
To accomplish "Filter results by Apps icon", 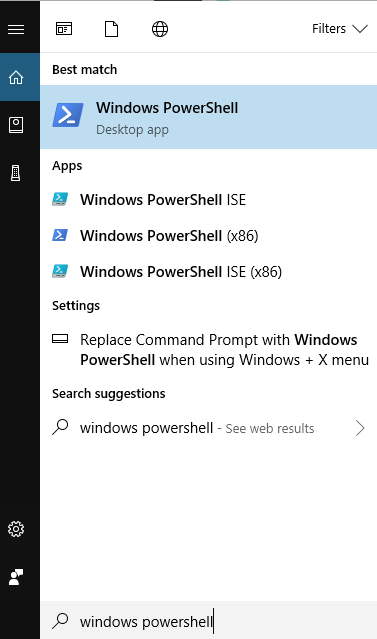I will coord(64,29).
